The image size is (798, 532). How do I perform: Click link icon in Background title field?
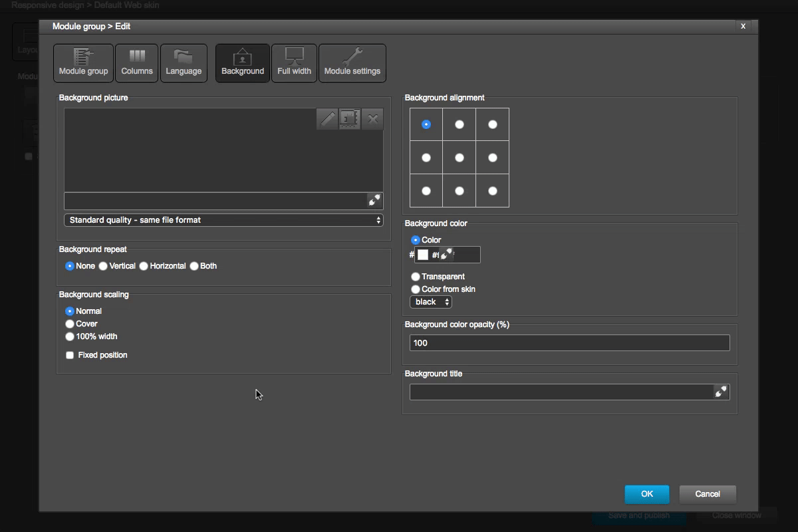pos(721,392)
